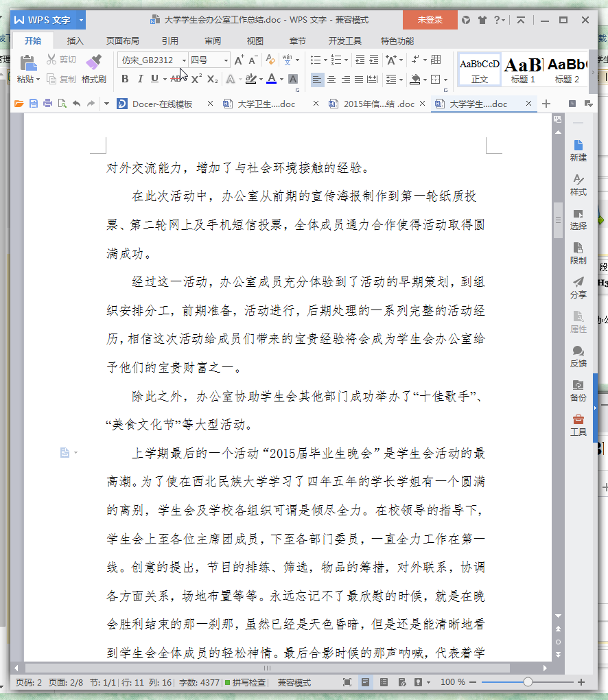Switch to the 大学卫生....doc document tab
608x700 pixels.
click(x=266, y=104)
